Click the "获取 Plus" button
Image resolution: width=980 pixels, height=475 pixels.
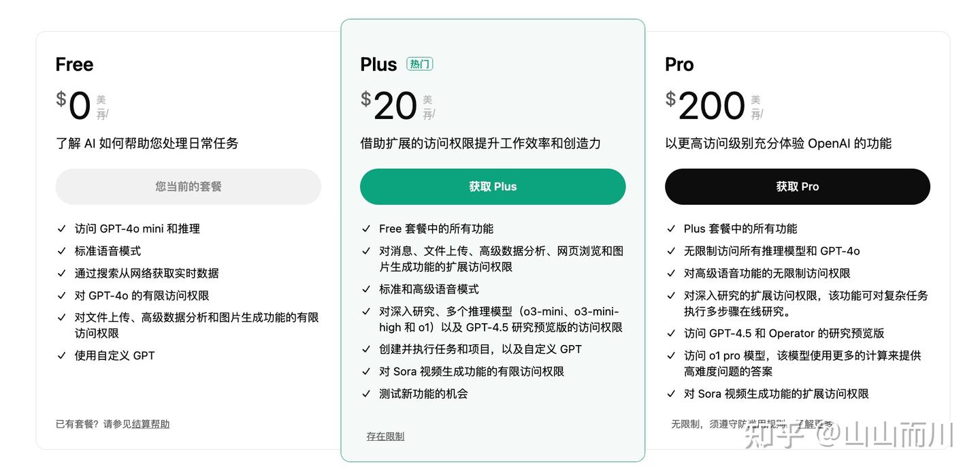click(x=493, y=186)
